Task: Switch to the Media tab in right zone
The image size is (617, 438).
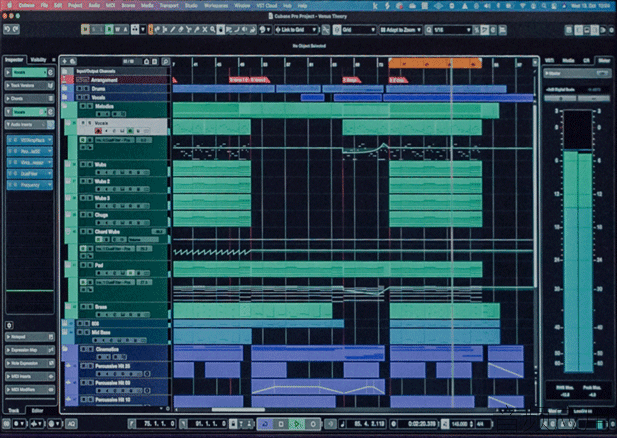Action: 568,60
